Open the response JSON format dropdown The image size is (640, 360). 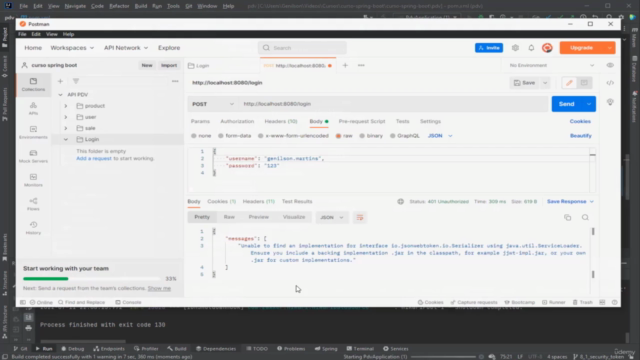(x=331, y=218)
